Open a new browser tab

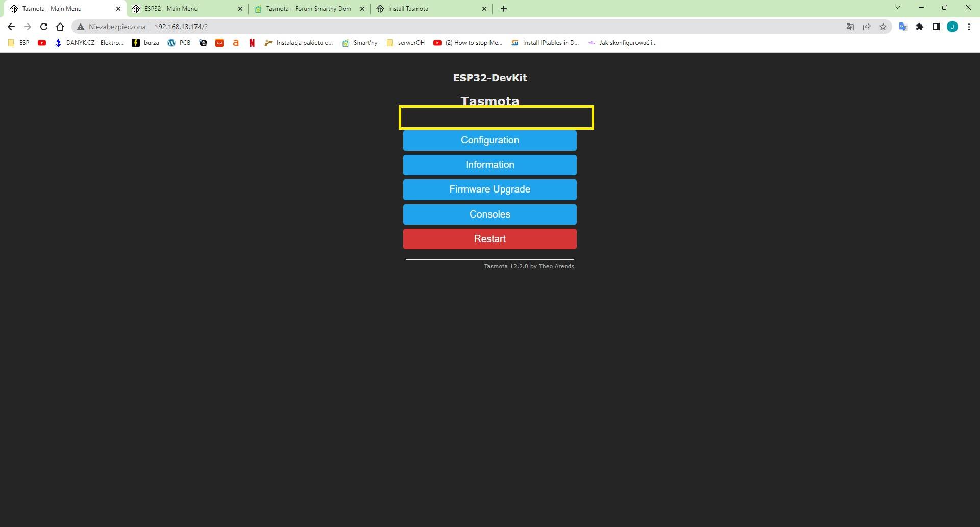point(504,9)
